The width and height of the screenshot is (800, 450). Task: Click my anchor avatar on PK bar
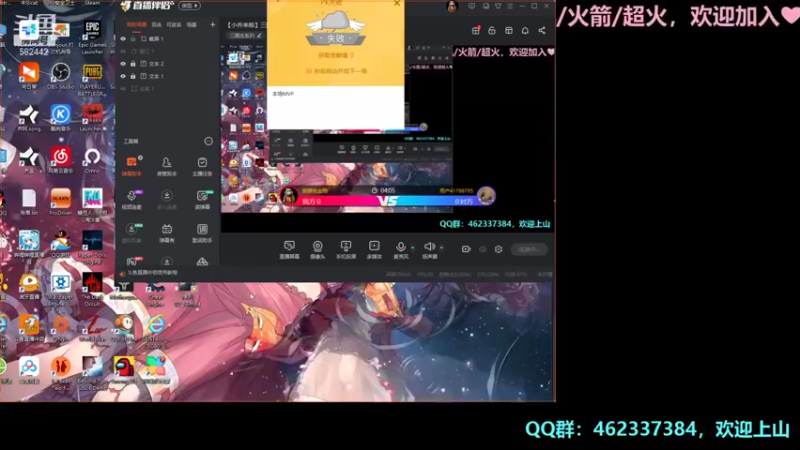click(x=289, y=195)
